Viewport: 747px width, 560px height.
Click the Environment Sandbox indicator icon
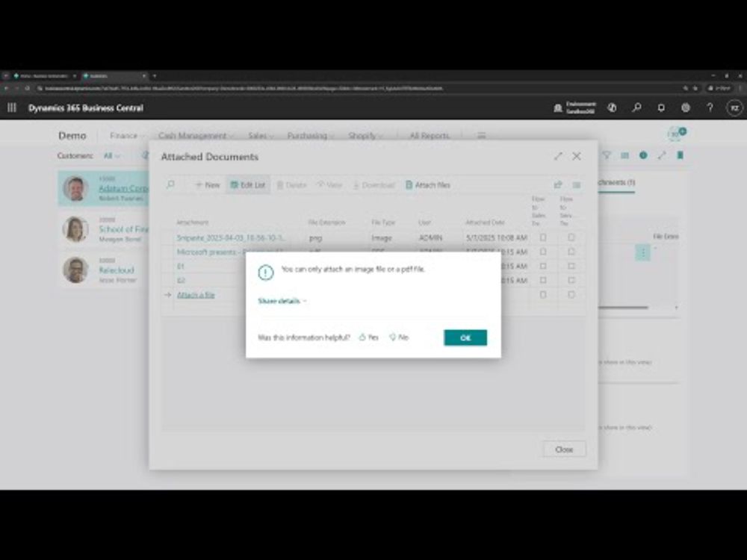pyautogui.click(x=558, y=108)
